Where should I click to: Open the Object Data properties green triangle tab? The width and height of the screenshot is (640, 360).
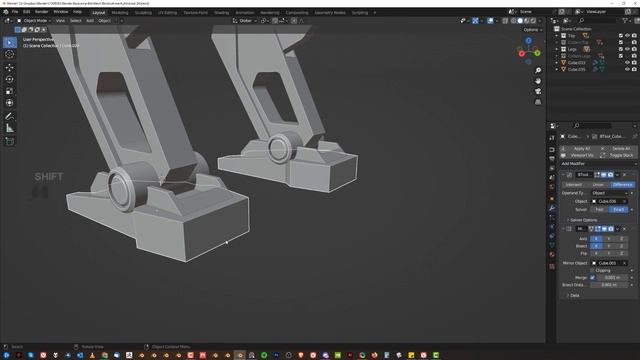pos(552,245)
